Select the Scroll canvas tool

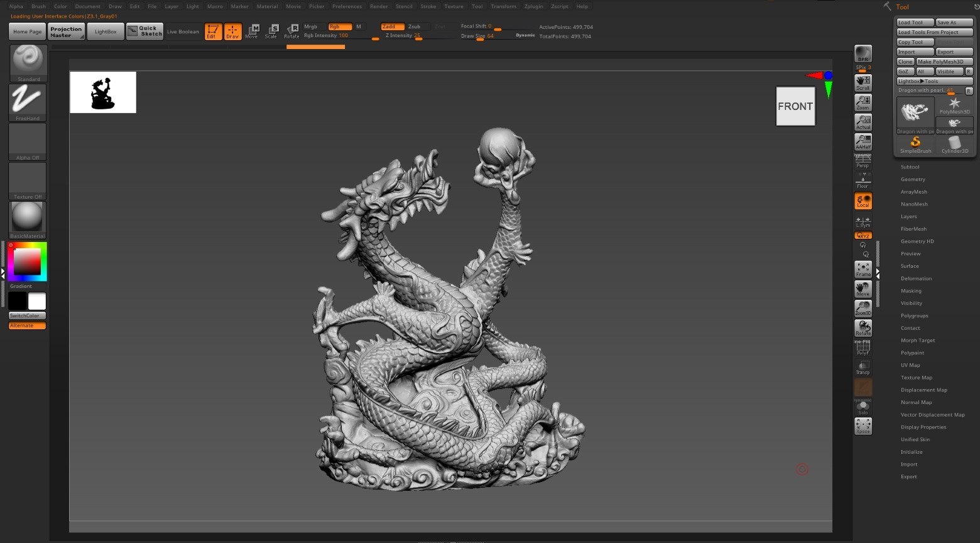click(x=863, y=82)
